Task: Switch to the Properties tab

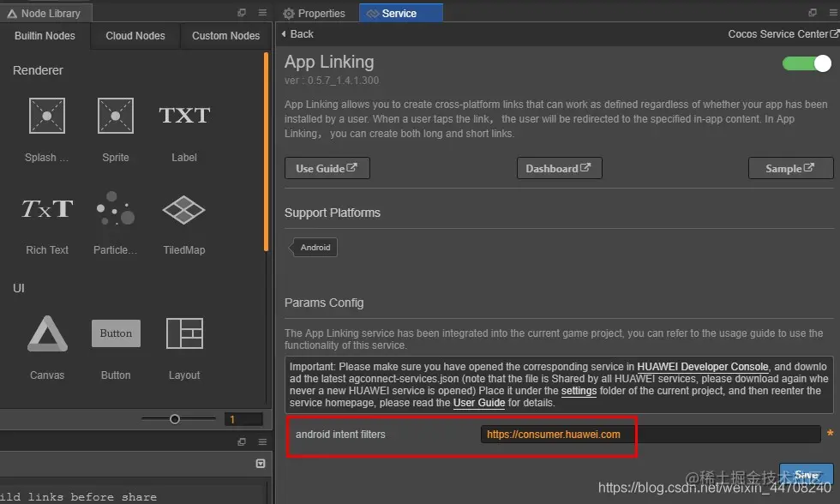Action: pyautogui.click(x=315, y=14)
